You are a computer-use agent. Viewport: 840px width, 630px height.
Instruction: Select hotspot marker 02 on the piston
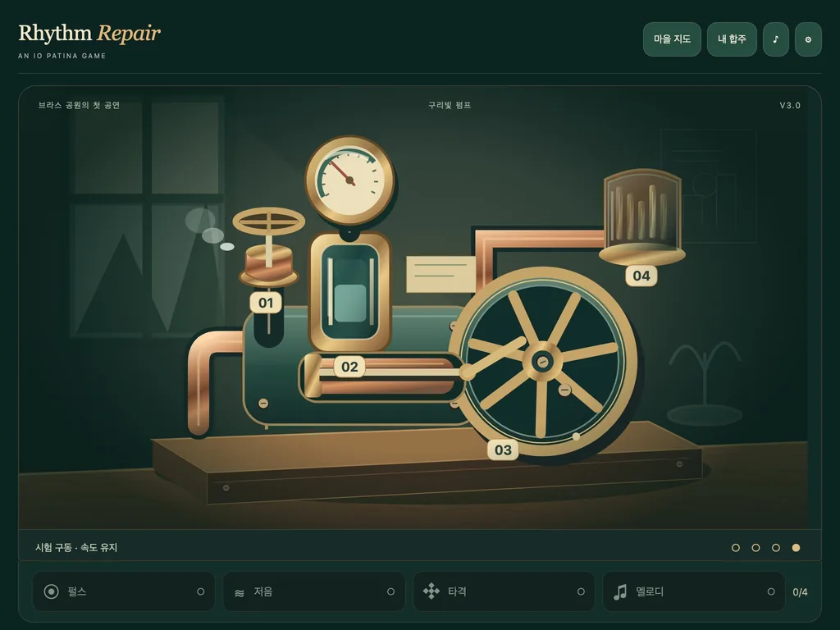pyautogui.click(x=349, y=367)
